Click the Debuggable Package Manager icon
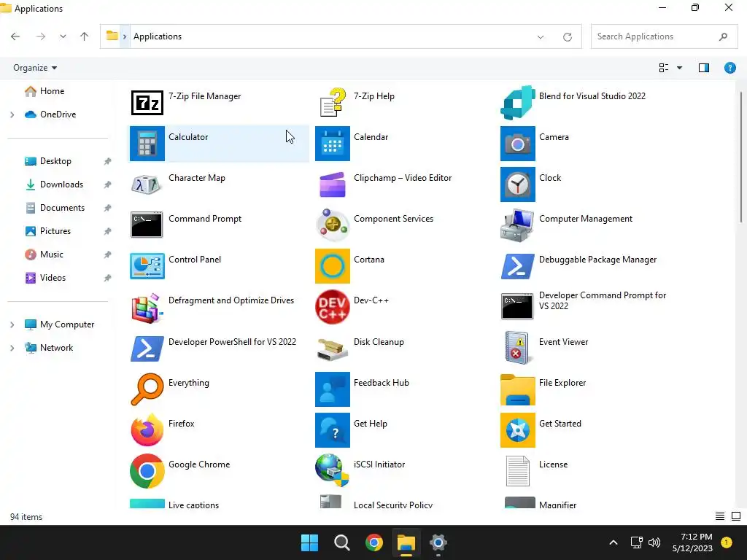Screen dimensions: 747x560 point(518,266)
